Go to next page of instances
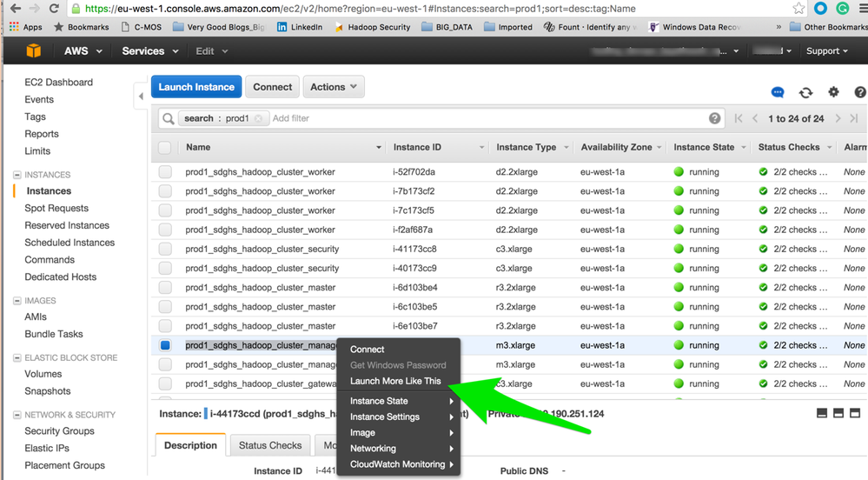Viewport: 868px width, 480px height. click(838, 118)
